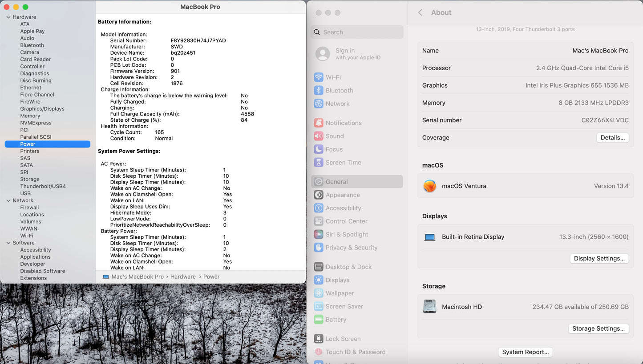Click the Screen Time hourglass icon
Viewport: 643px width, 364px height.
(319, 163)
